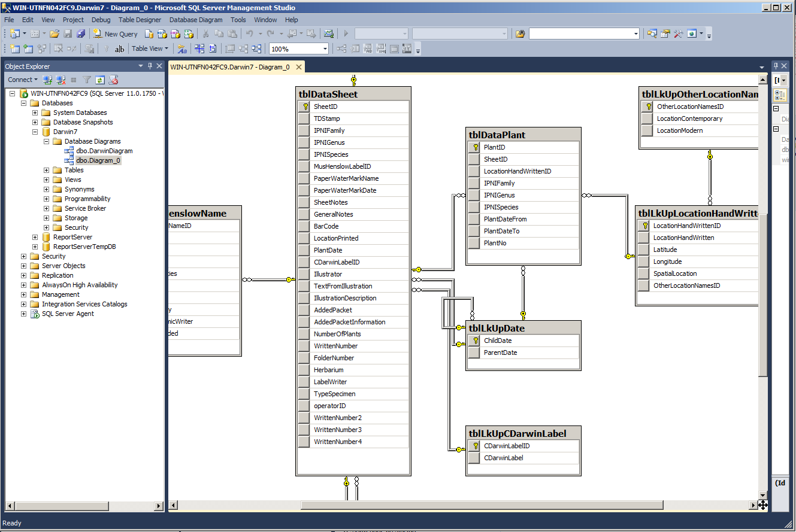
Task: Refresh the Object Explorer tree
Action: click(100, 80)
